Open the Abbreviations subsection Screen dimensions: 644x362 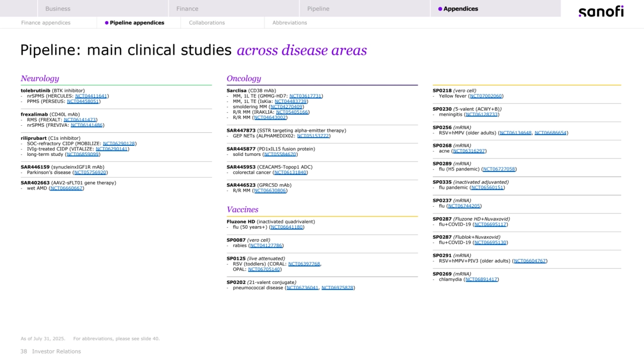290,23
